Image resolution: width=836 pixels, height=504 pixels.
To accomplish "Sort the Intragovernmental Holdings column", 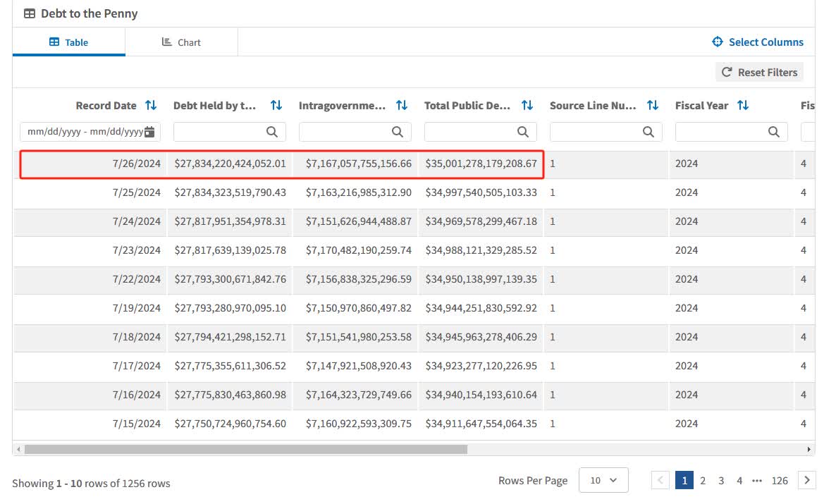I will pos(402,105).
